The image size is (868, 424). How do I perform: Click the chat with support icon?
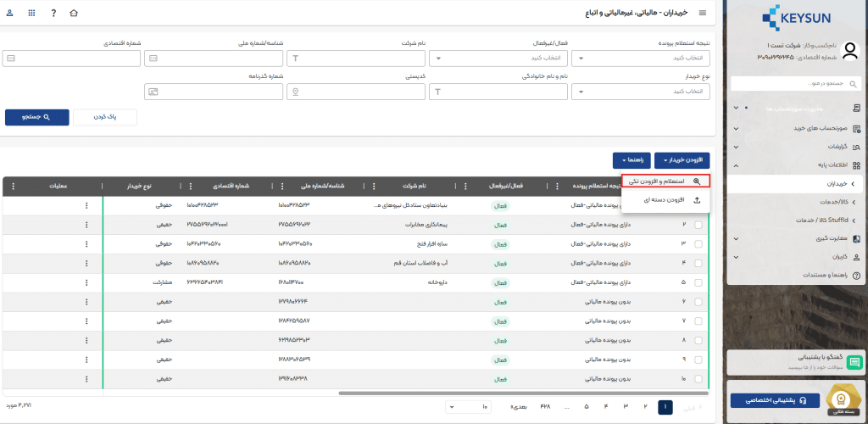click(854, 363)
